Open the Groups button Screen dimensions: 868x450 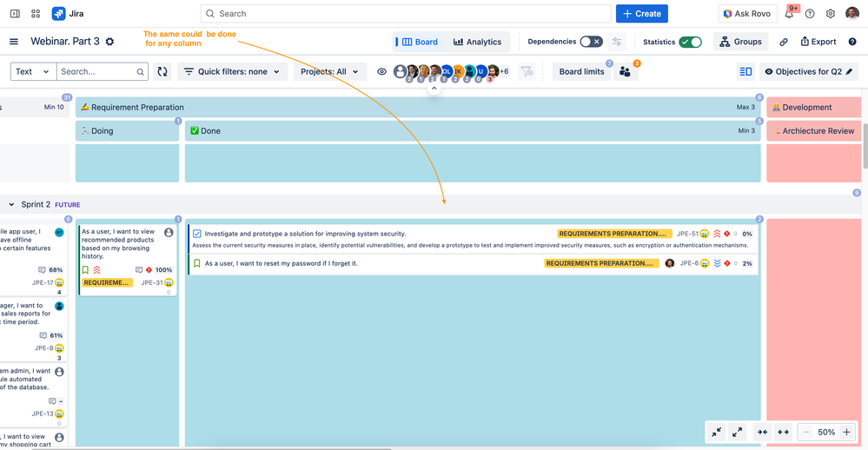point(740,42)
